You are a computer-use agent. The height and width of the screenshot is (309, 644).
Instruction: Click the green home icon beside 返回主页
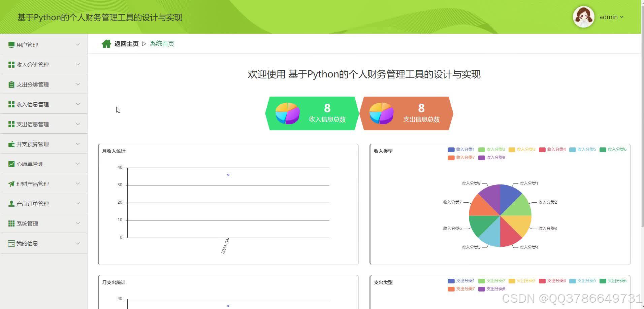(x=106, y=43)
